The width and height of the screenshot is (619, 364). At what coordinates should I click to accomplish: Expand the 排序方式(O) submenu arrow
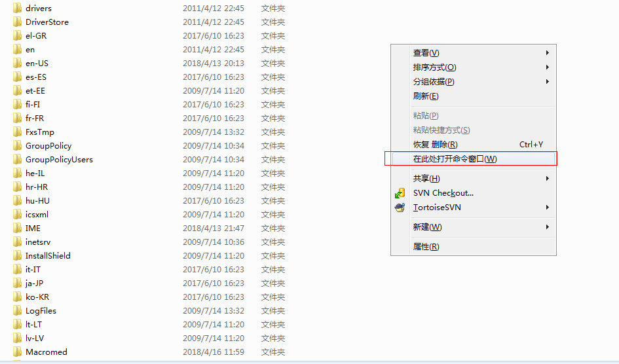click(547, 67)
